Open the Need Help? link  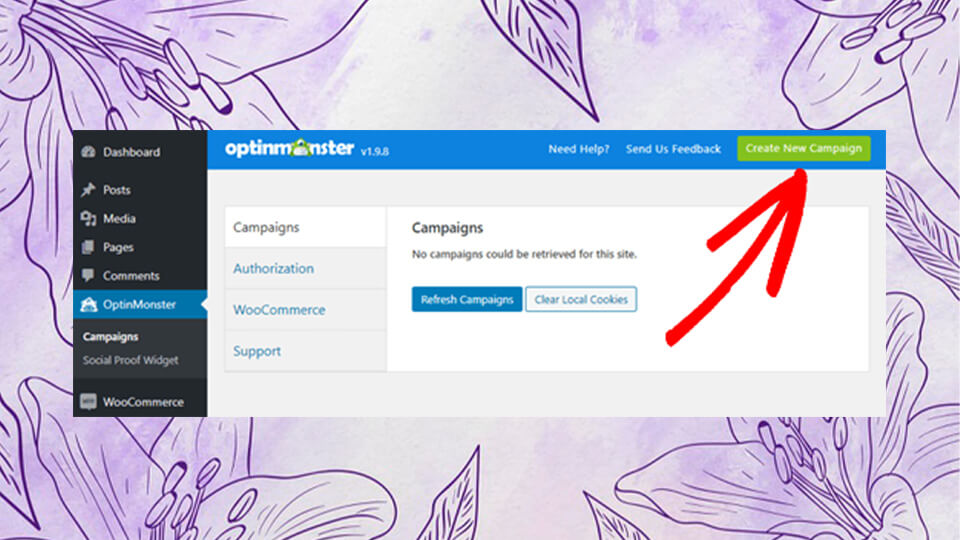(579, 149)
